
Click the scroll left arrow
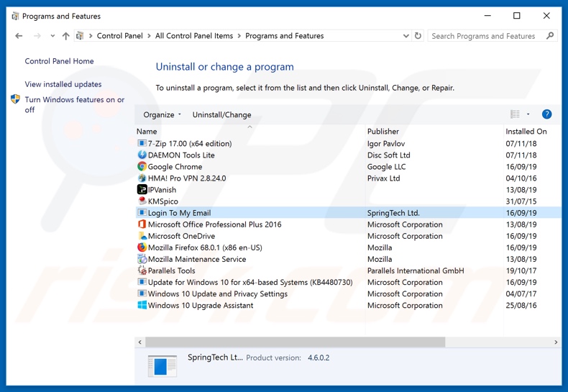pos(139,342)
